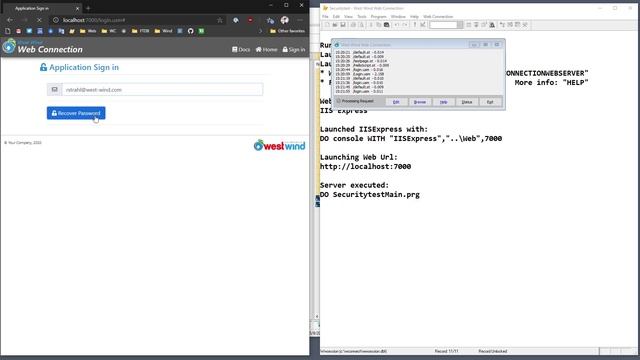Viewport: 640px width, 360px height.
Task: Open the Window menu in FoxPro
Action: [398, 17]
